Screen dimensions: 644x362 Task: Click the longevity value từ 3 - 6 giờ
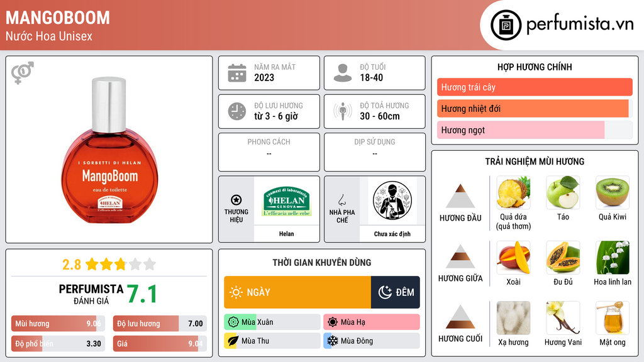pyautogui.click(x=275, y=116)
